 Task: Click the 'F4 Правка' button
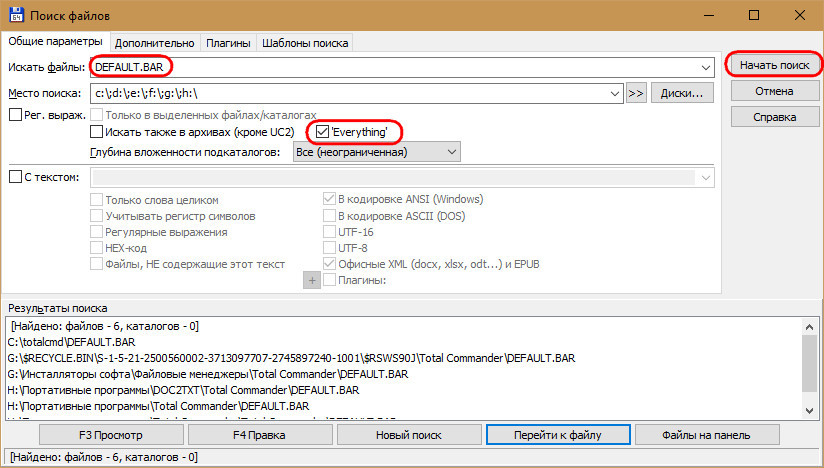click(260, 435)
